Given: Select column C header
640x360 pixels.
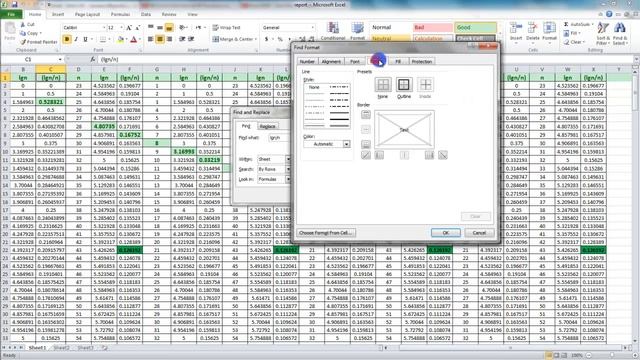Looking at the screenshot, I should coord(51,69).
